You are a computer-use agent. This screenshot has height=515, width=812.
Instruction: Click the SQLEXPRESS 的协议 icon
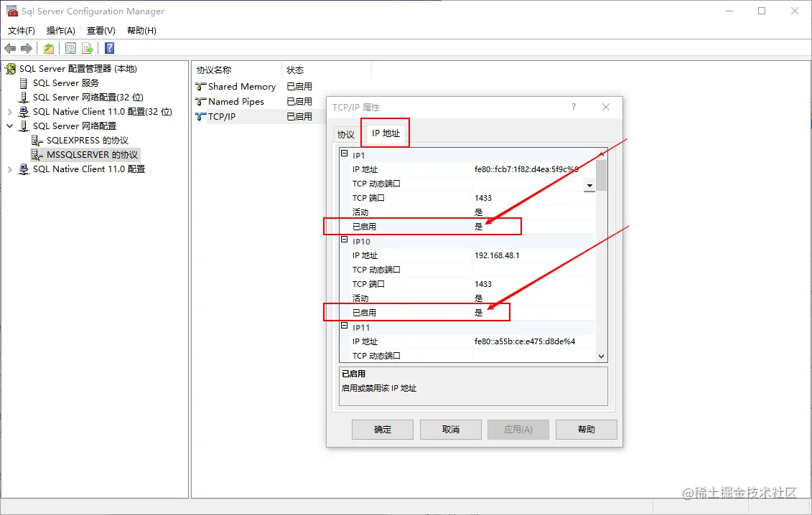coord(37,141)
